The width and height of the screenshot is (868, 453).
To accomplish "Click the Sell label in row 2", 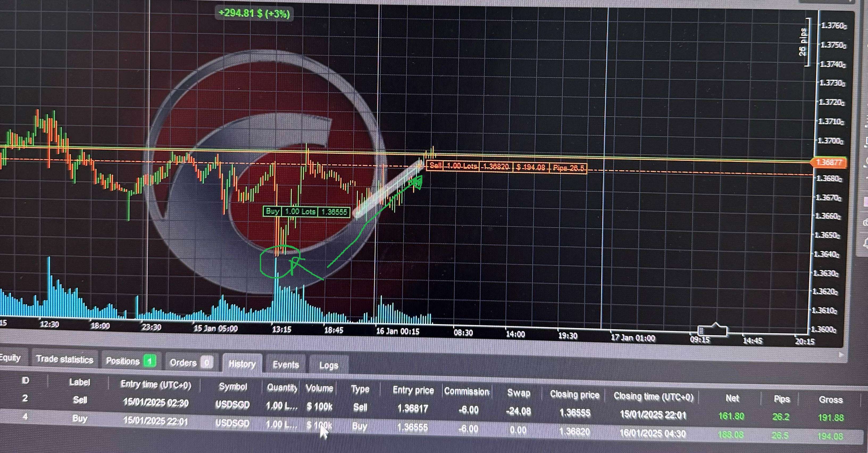I will [x=80, y=400].
